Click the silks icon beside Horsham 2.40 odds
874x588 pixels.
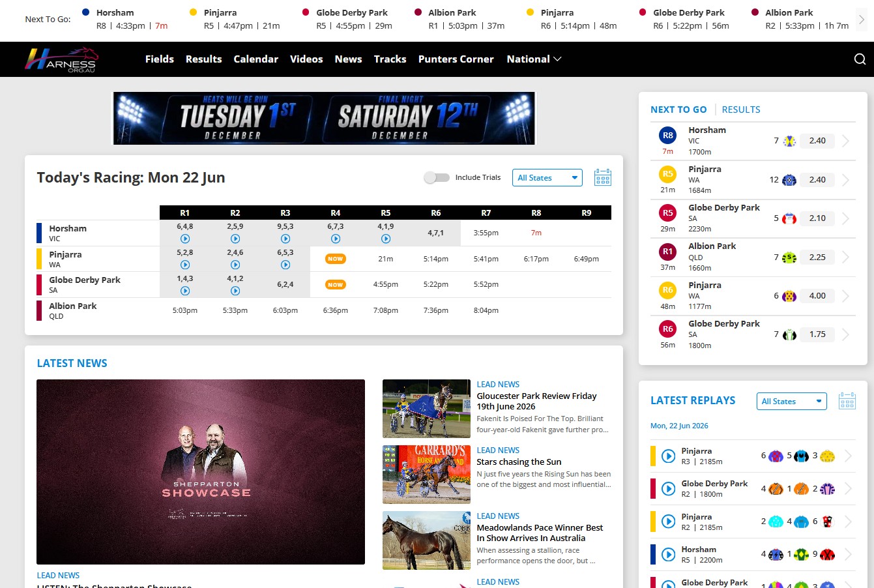coord(789,141)
